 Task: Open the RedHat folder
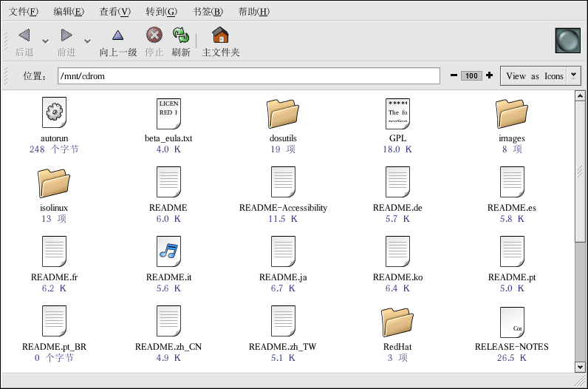pyautogui.click(x=397, y=321)
